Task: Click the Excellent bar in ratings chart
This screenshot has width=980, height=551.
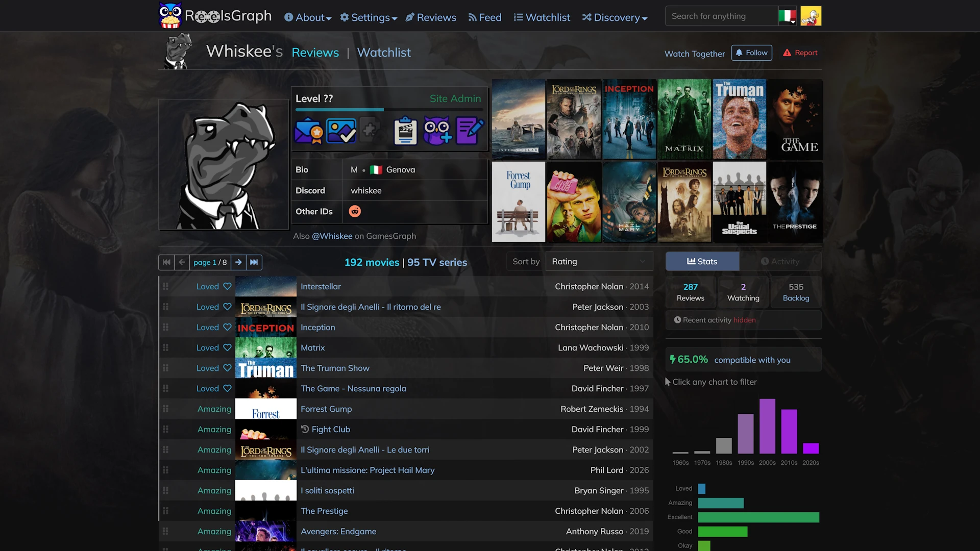Action: tap(758, 517)
